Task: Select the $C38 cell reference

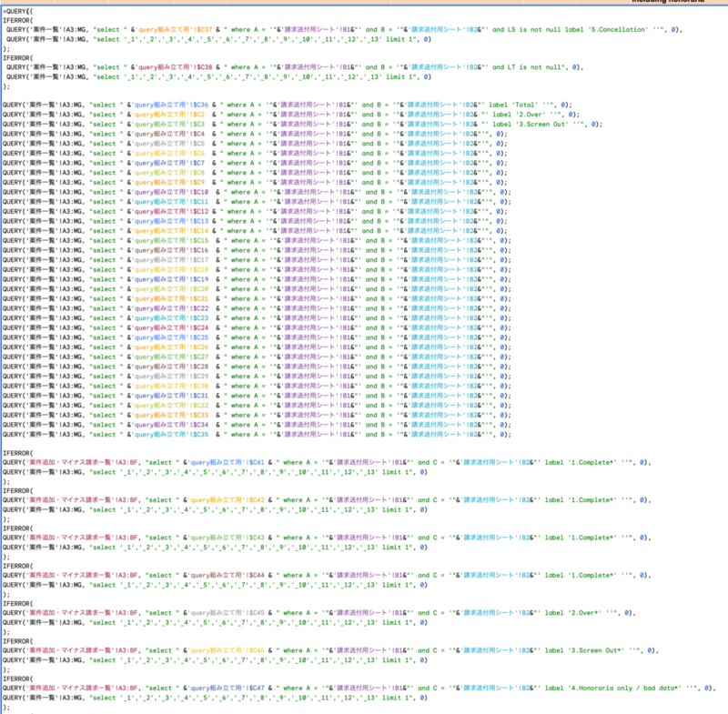Action: click(x=202, y=67)
